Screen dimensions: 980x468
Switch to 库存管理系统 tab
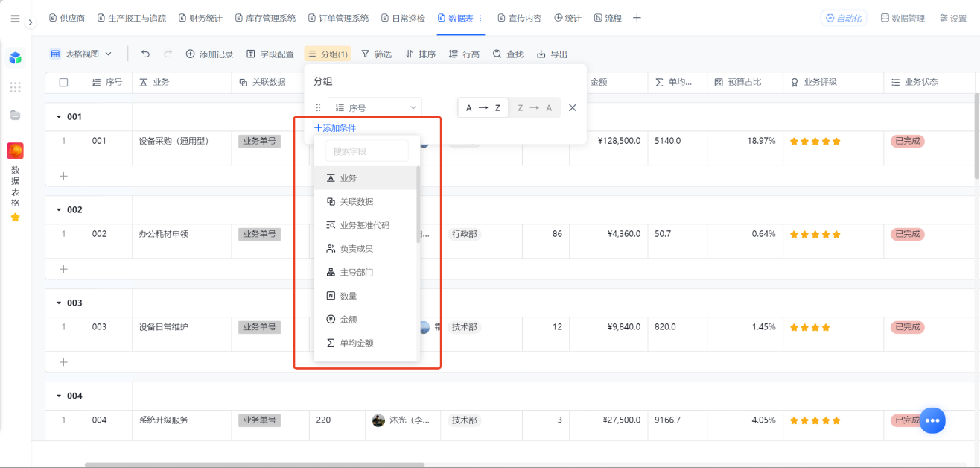[x=264, y=18]
